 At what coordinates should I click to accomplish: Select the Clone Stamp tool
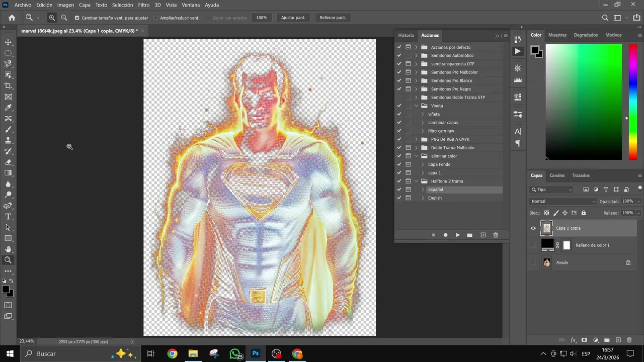[8, 140]
